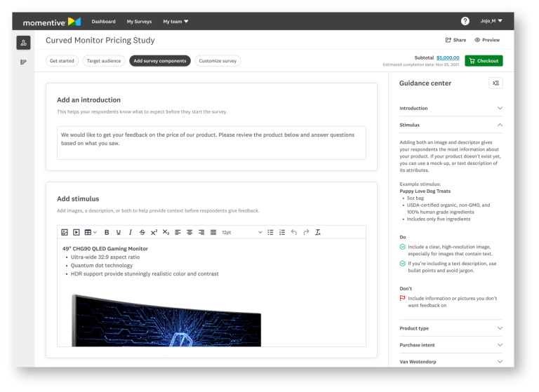Open the help question mark icon
539x392 pixels.
[x=465, y=21]
